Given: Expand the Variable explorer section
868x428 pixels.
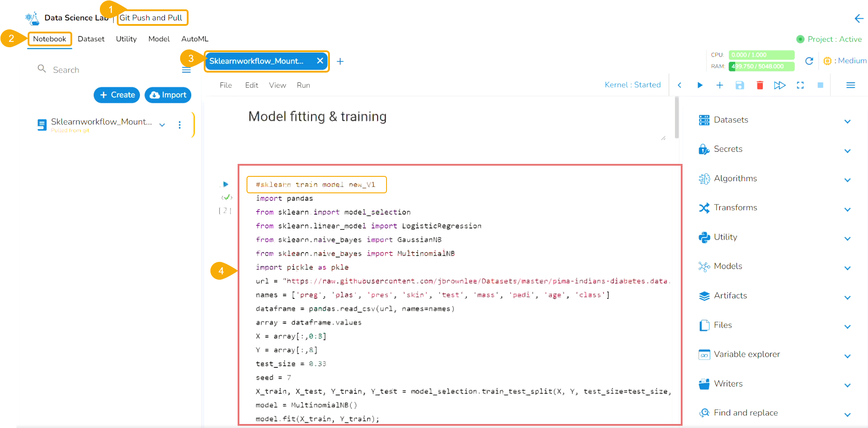Looking at the screenshot, I should [847, 356].
